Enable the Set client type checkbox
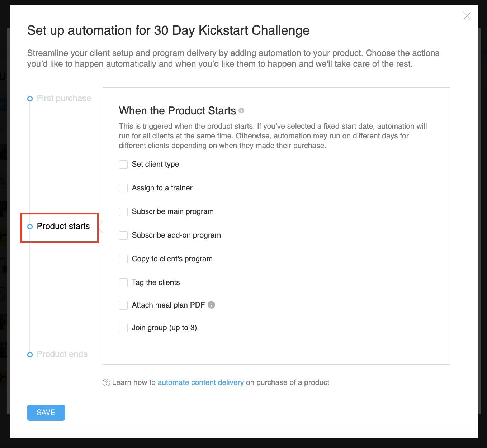 pyautogui.click(x=123, y=165)
